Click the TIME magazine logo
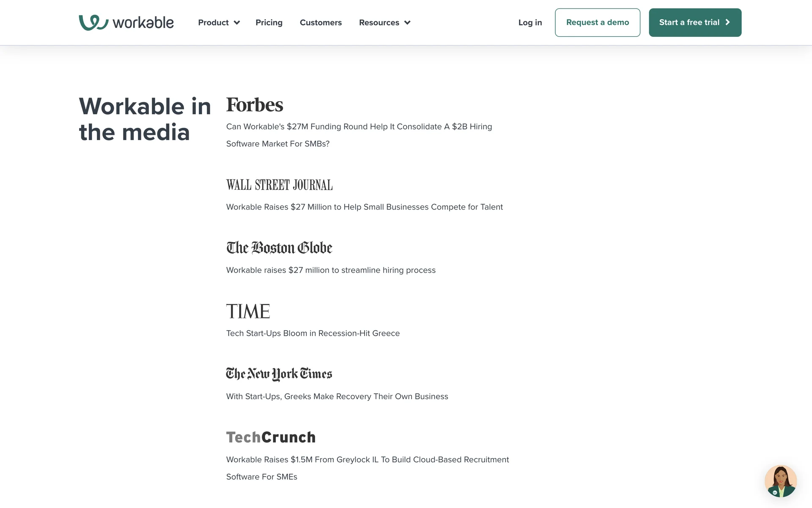This screenshot has width=812, height=508. 248,312
